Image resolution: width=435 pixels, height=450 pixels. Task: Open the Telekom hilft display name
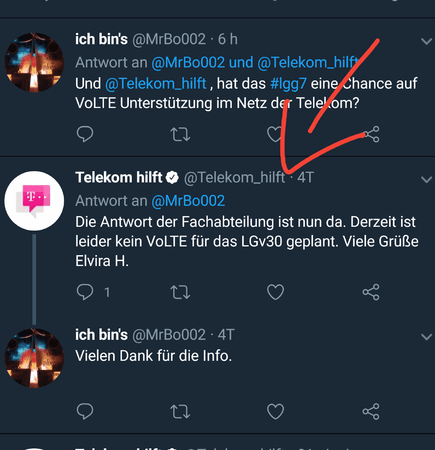[x=119, y=177]
